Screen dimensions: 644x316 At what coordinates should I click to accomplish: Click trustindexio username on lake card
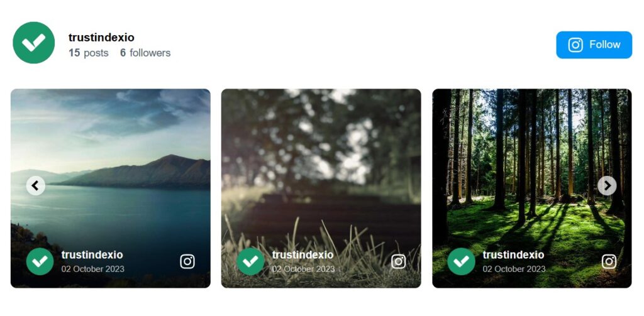point(92,255)
